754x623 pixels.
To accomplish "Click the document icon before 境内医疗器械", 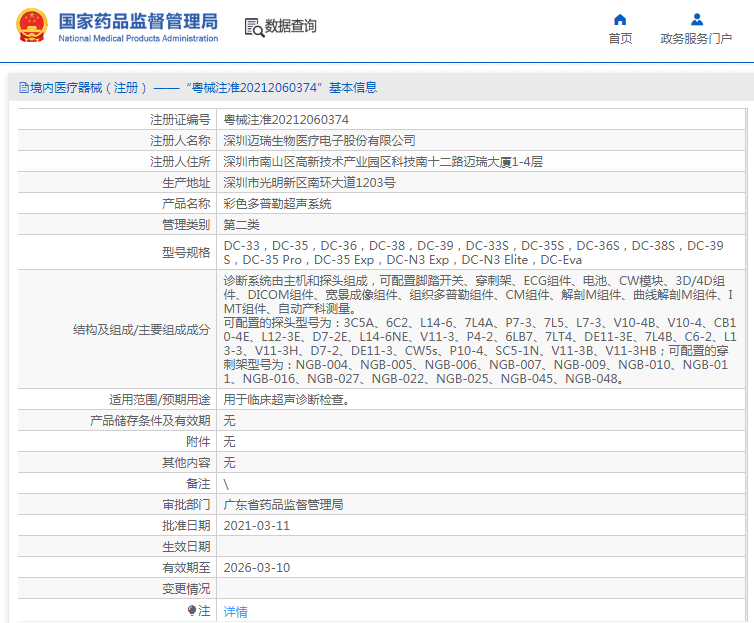I will [24, 87].
